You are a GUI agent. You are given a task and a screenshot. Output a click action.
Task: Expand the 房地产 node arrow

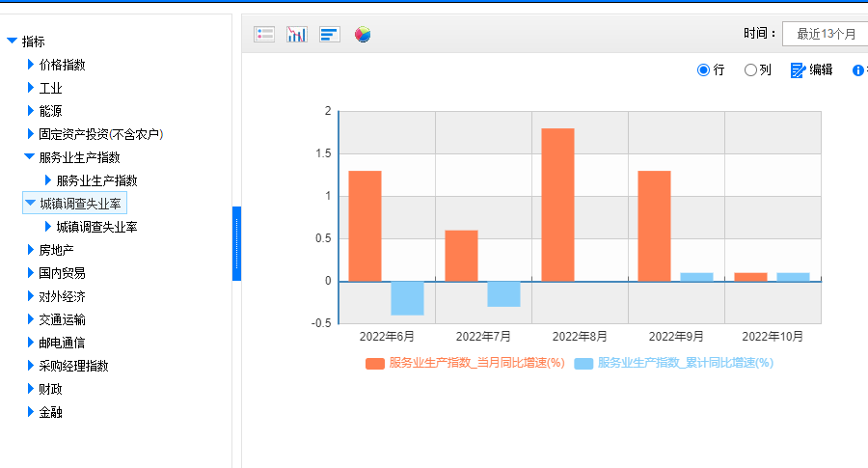[31, 250]
